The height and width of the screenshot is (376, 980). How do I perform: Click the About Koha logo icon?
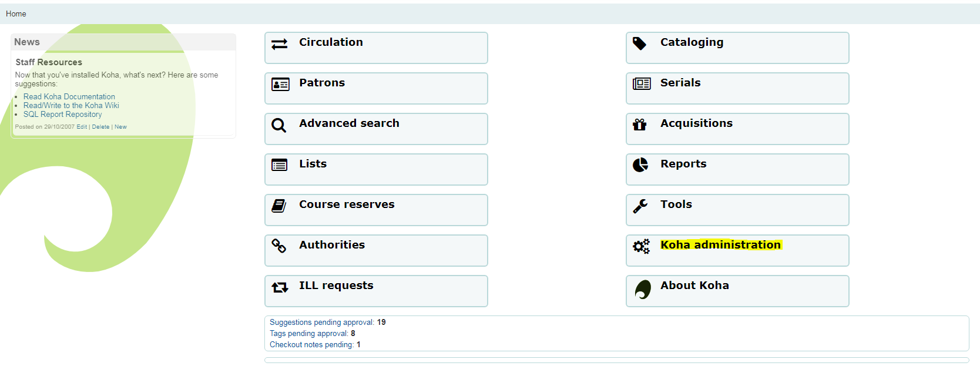point(643,290)
